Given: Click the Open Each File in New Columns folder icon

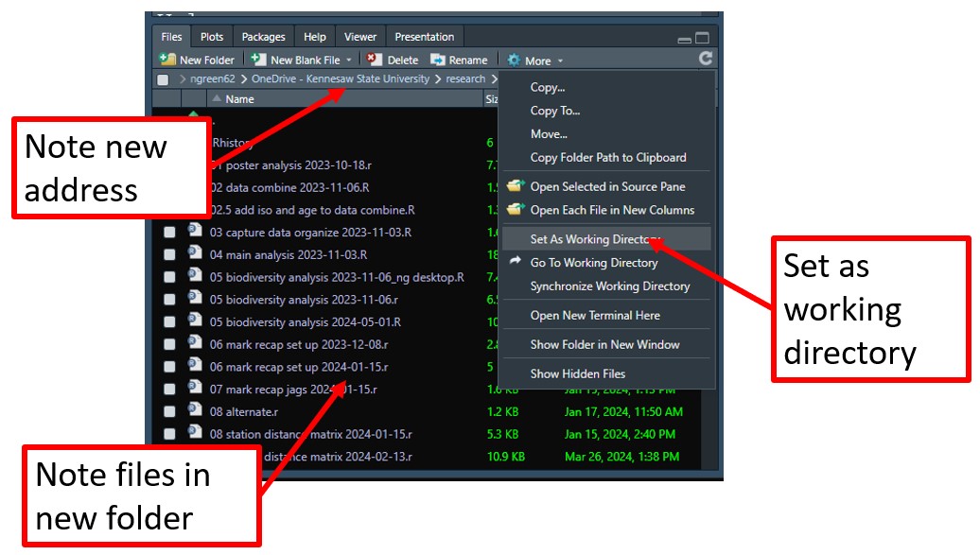Looking at the screenshot, I should [x=515, y=209].
